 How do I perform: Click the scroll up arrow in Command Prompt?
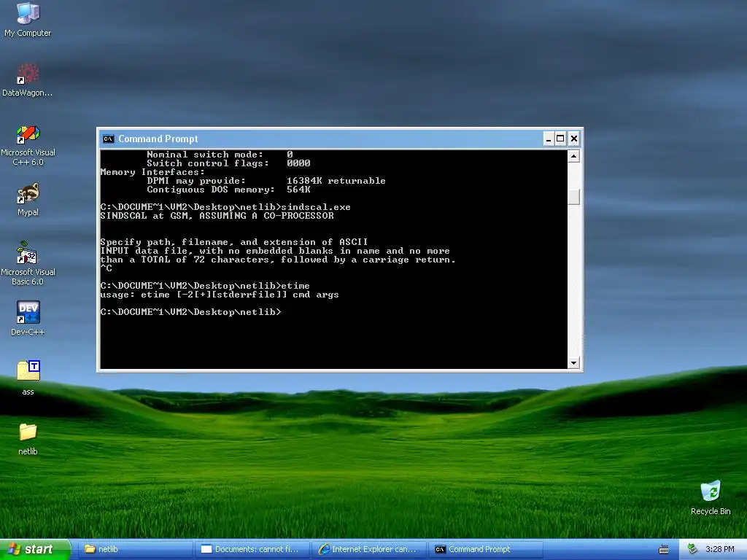pos(573,156)
